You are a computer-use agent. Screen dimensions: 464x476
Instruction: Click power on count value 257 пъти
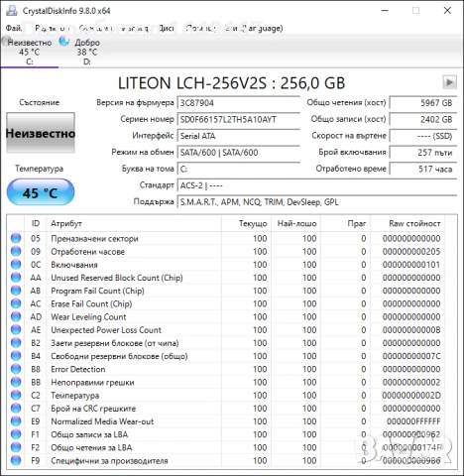423,153
